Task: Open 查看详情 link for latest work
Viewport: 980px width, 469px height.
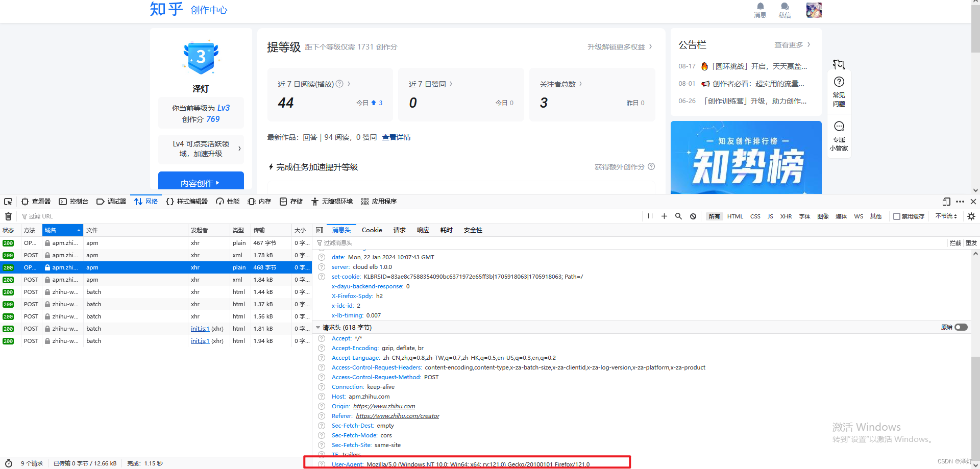Action: (396, 137)
